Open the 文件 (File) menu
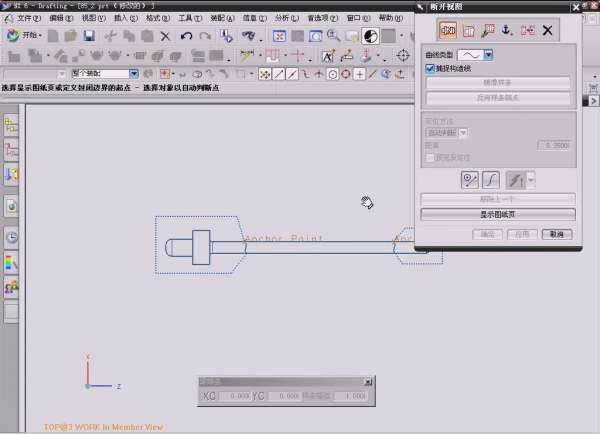The image size is (600, 434). (29, 18)
